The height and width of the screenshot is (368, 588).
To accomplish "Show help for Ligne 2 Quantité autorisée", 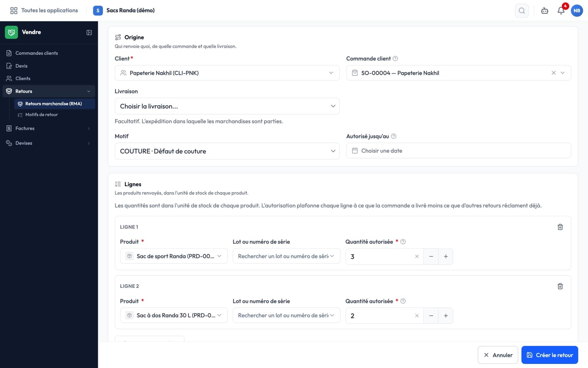I will (403, 301).
